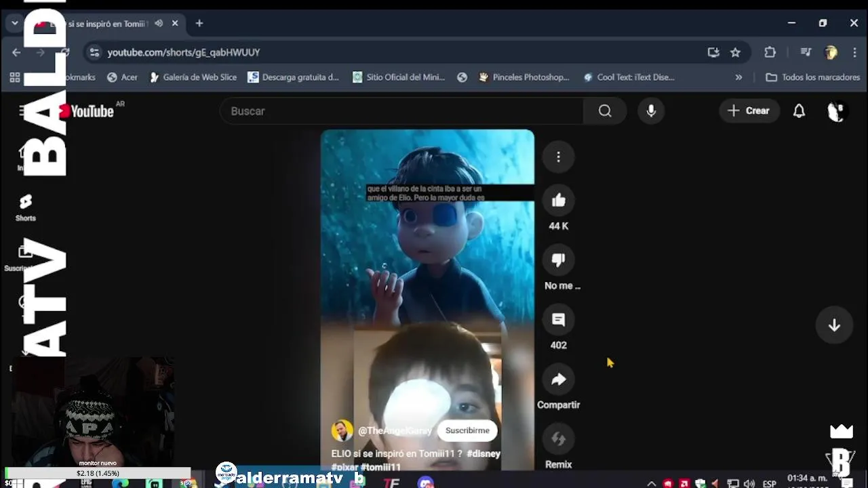Close the ELIO YouTube tab
This screenshot has width=868, height=488.
(x=175, y=23)
